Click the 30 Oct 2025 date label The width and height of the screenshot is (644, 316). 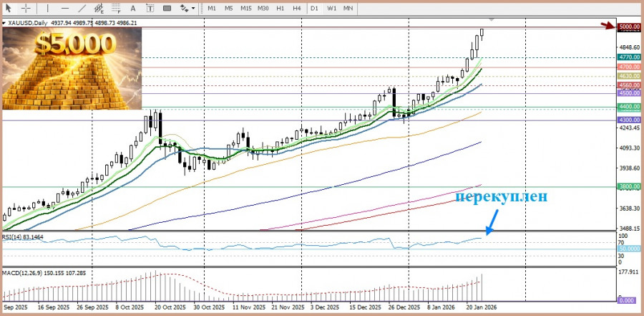[x=210, y=307]
